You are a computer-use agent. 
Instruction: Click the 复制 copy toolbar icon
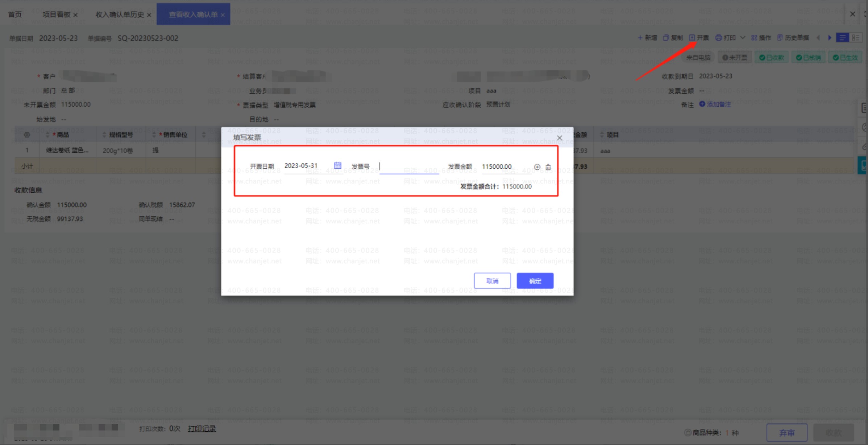click(x=665, y=38)
